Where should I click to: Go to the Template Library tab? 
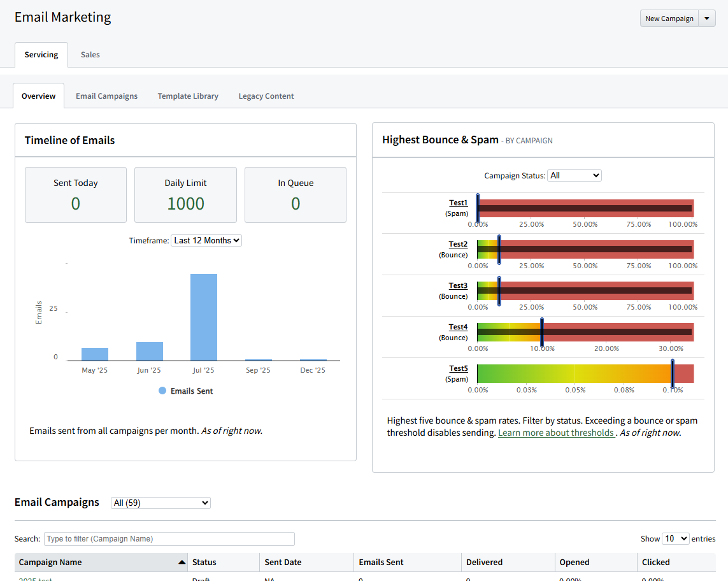(x=188, y=96)
